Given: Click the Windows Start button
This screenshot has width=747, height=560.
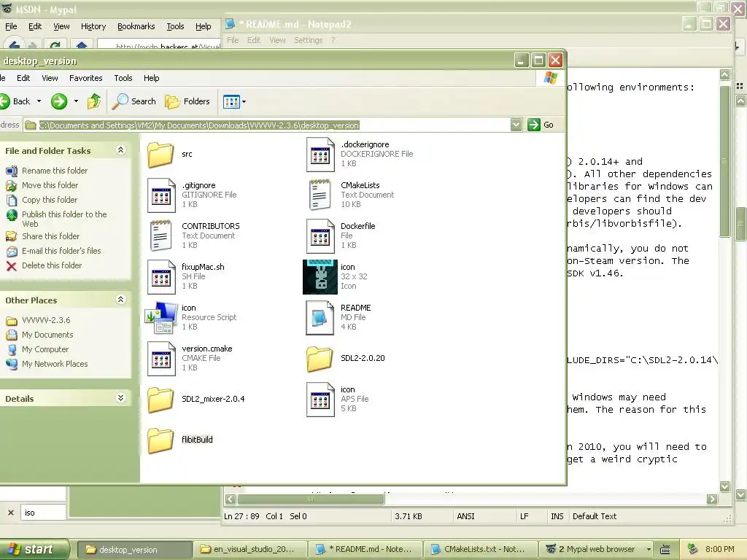Looking at the screenshot, I should point(34,549).
